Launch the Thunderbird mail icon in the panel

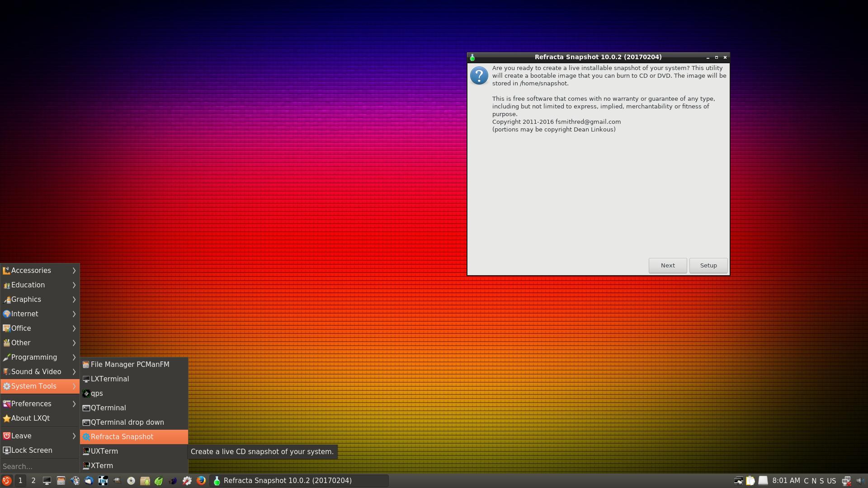pyautogui.click(x=89, y=481)
